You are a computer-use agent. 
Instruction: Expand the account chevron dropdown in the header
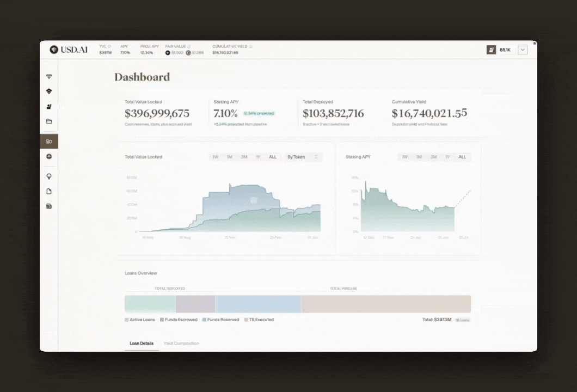(523, 50)
